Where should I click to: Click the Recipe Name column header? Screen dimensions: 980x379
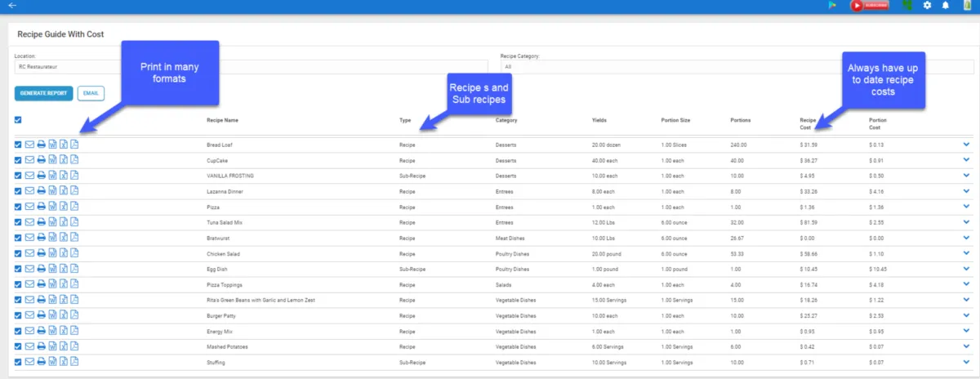tap(222, 120)
